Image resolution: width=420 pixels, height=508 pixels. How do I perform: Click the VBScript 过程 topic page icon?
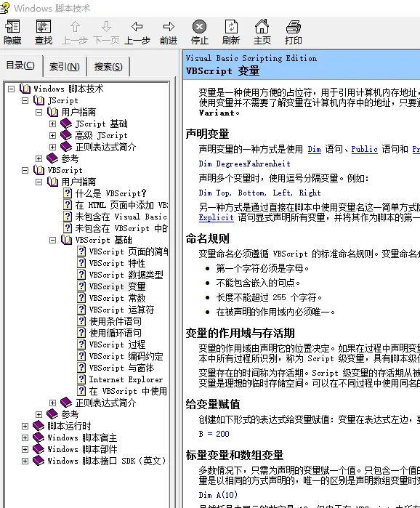(81, 344)
